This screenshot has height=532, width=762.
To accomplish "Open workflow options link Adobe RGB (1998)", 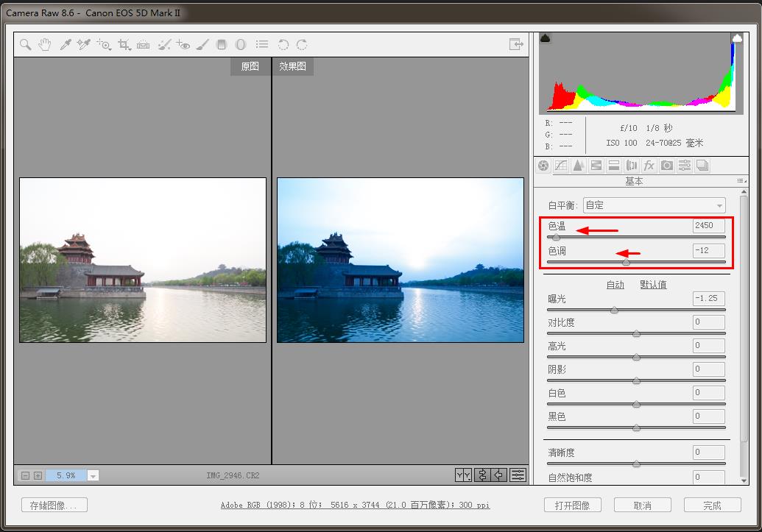I will pyautogui.click(x=356, y=506).
